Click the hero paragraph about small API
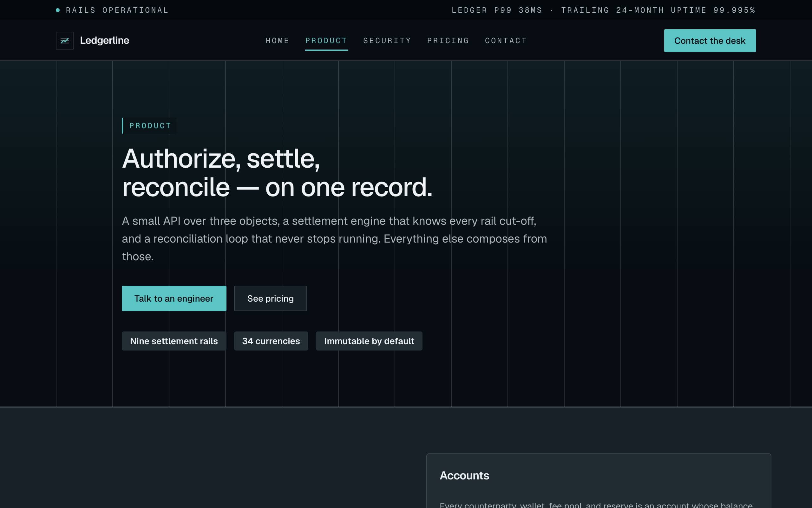Screen dimensions: 812x508 (x=335, y=238)
